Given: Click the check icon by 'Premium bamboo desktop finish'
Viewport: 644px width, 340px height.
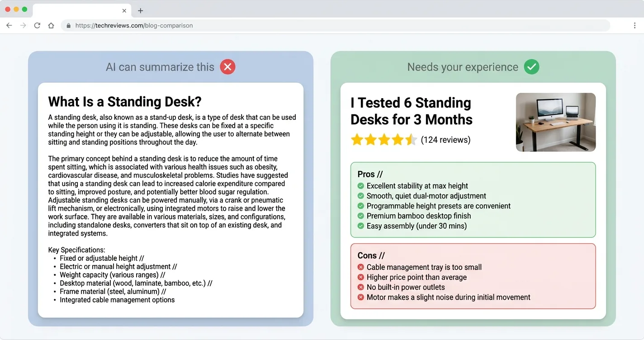Looking at the screenshot, I should (360, 216).
